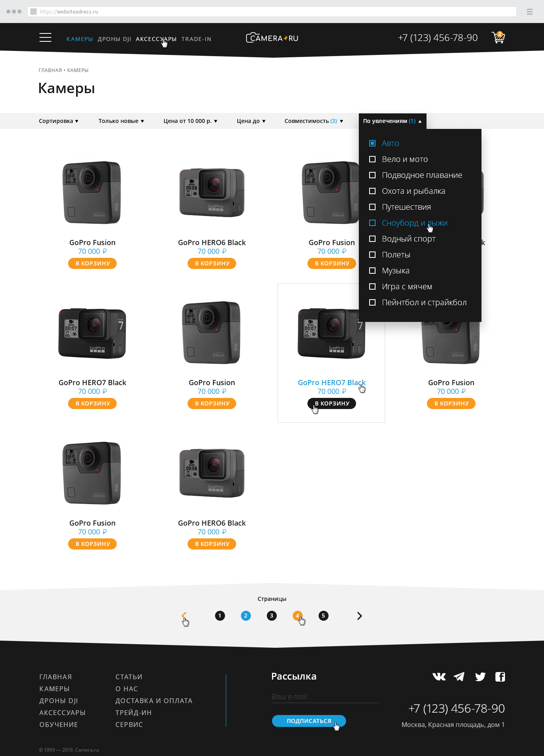The image size is (544, 756).
Task: Check the Музыка filter
Action: pyautogui.click(x=372, y=271)
